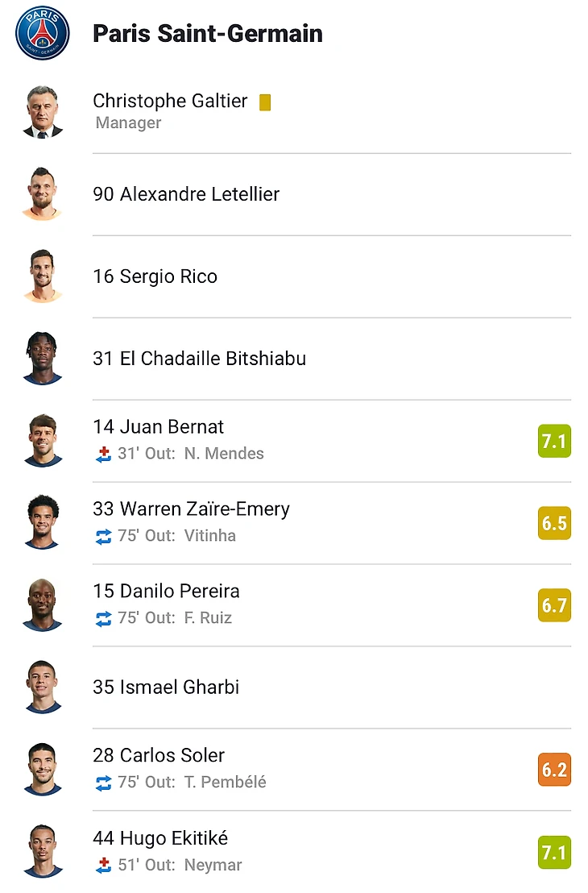Open Christophe Galtier manager photo
The height and width of the screenshot is (893, 588).
pos(43,111)
